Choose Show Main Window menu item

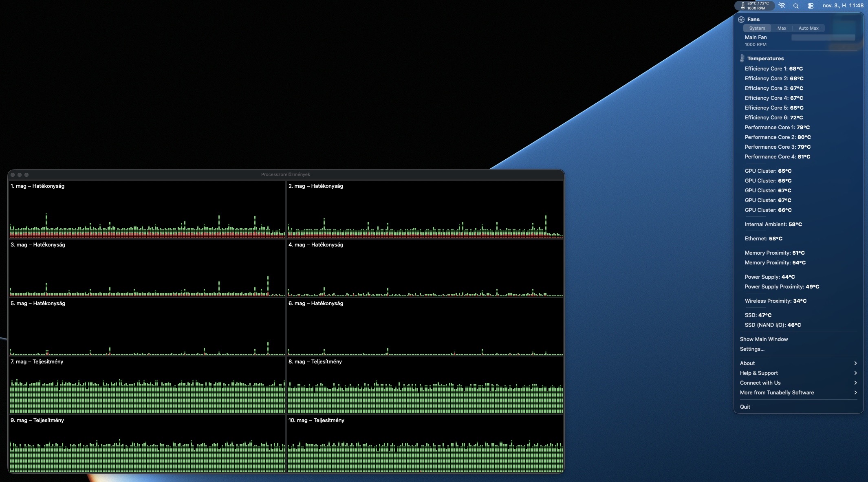[764, 339]
